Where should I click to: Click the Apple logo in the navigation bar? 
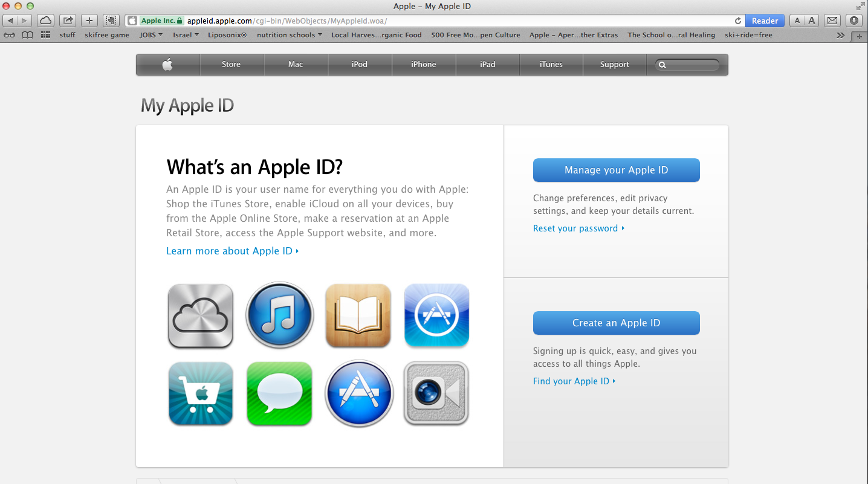point(167,64)
